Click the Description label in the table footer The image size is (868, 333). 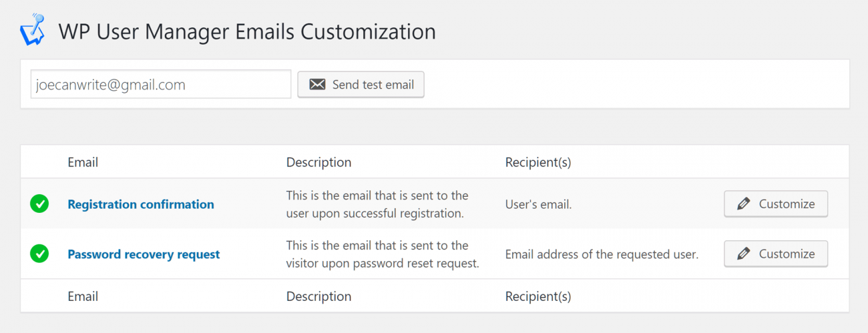click(x=318, y=296)
